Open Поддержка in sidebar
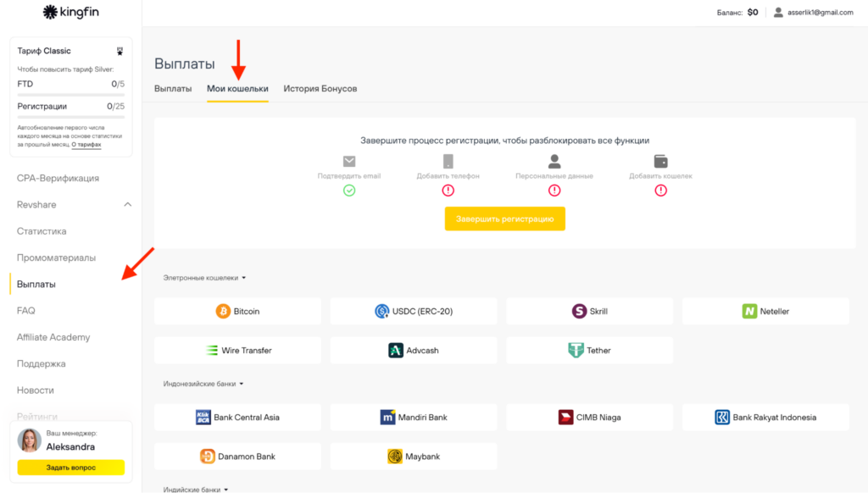Screen dimensions: 868x493 (41, 364)
